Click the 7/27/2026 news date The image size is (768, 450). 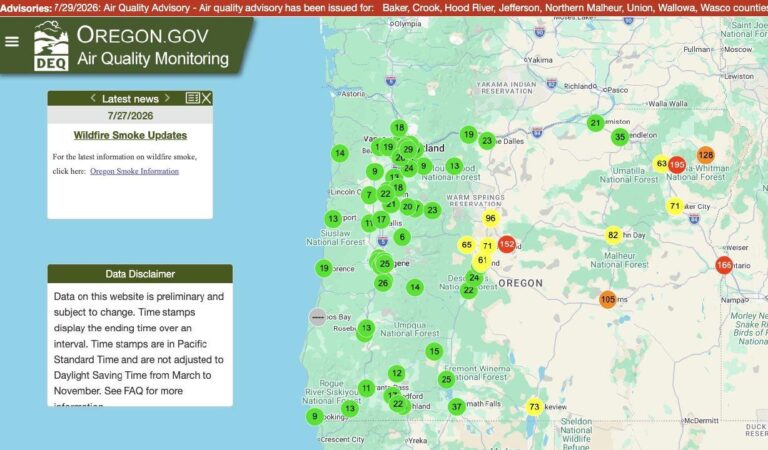pos(130,116)
